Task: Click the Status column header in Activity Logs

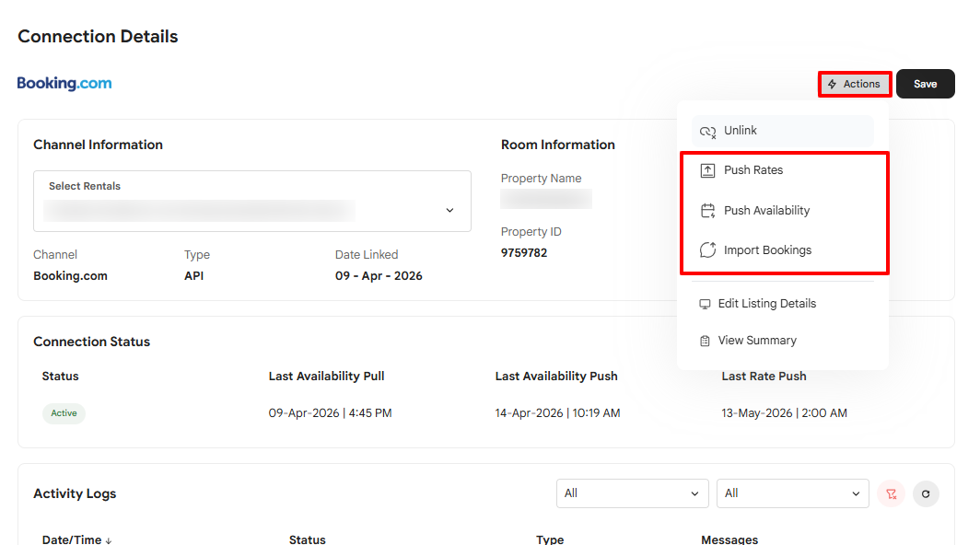Action: [x=307, y=539]
